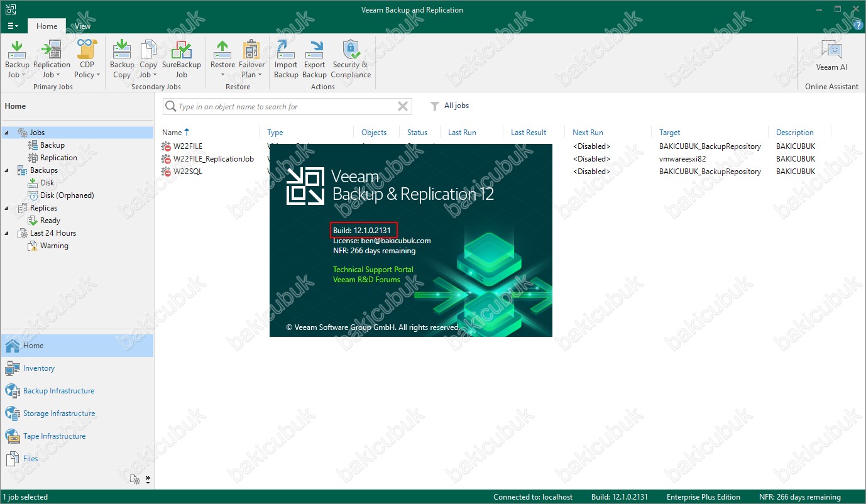Viewport: 866px width, 504px height.
Task: Open Security & Compliance analyzer
Action: [351, 59]
